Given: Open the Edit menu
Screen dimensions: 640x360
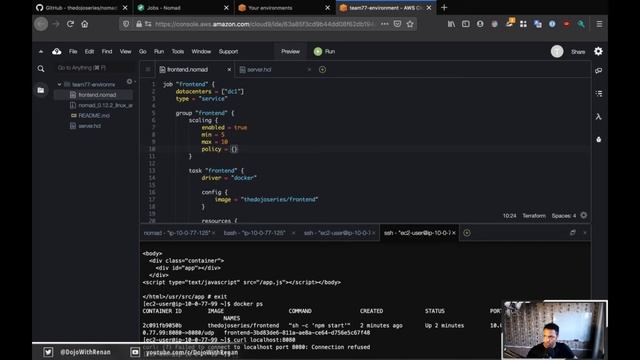Looking at the screenshot, I should 89,51.
